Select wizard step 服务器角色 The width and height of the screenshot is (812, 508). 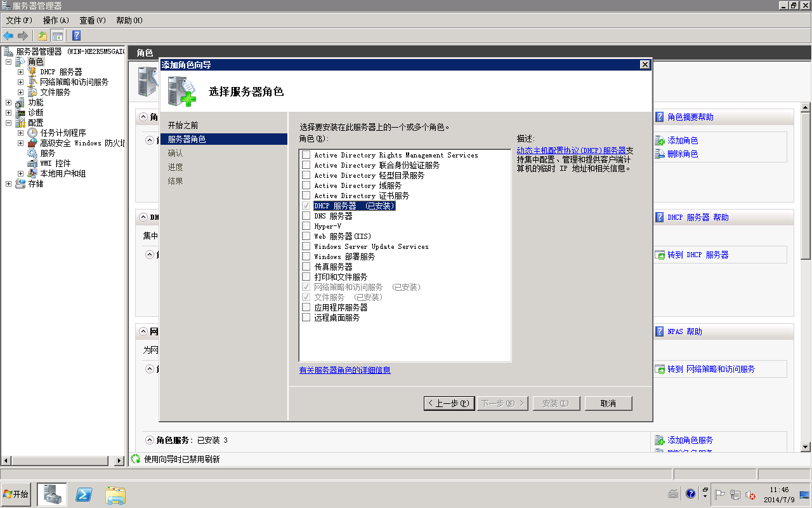click(223, 139)
